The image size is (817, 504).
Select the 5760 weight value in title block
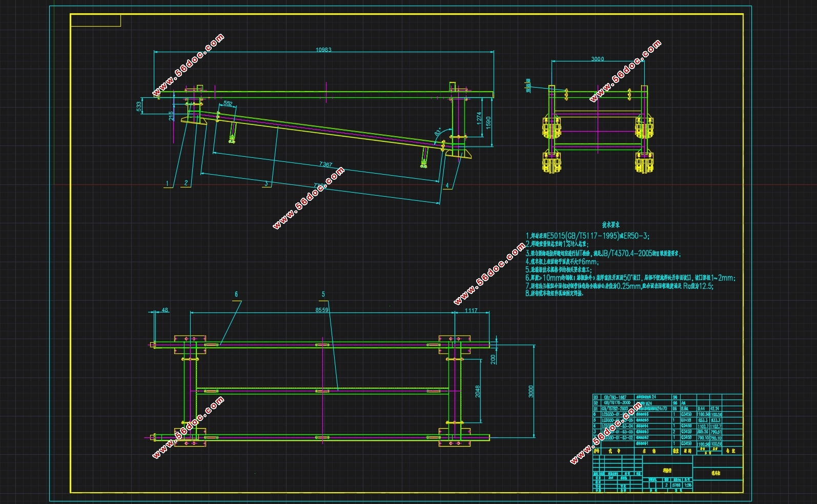coord(676,485)
